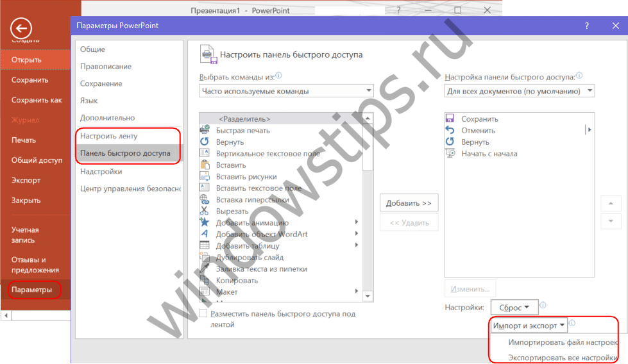Click the 'Изменить...' button

coord(470,289)
